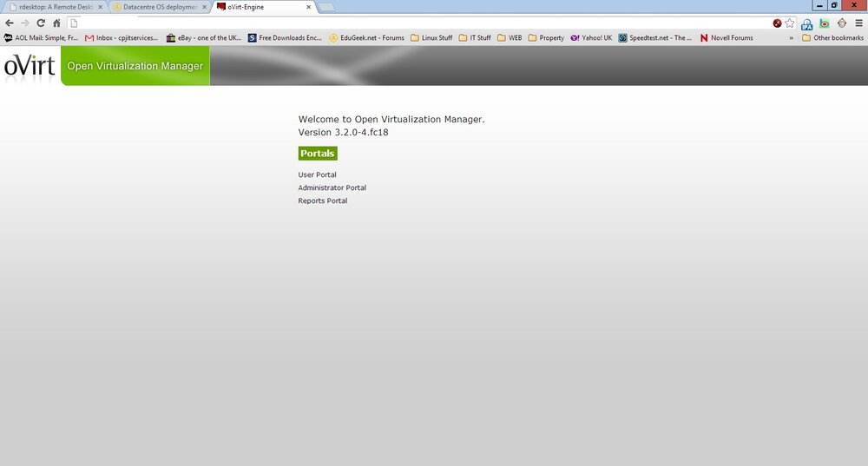Open the Other bookmarks folder
868x466 pixels.
832,38
